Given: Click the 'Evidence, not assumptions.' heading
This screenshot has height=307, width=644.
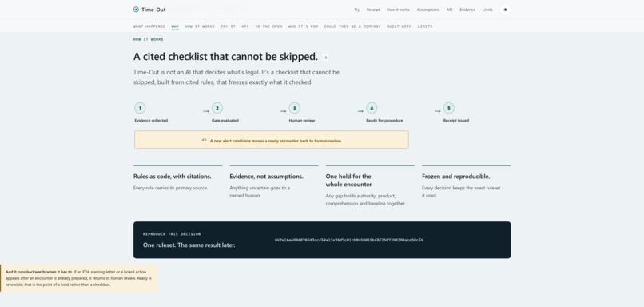Looking at the screenshot, I should pyautogui.click(x=267, y=177).
